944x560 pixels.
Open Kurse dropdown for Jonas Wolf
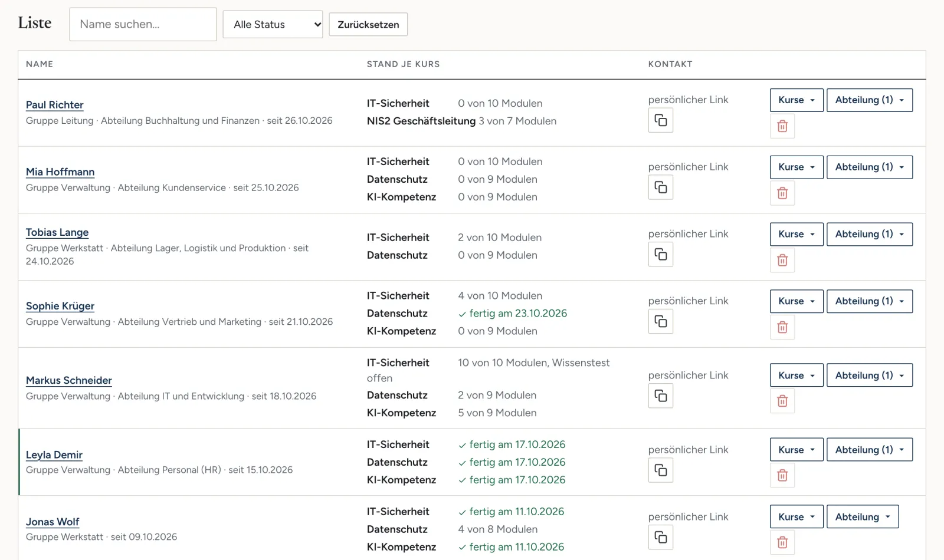796,517
